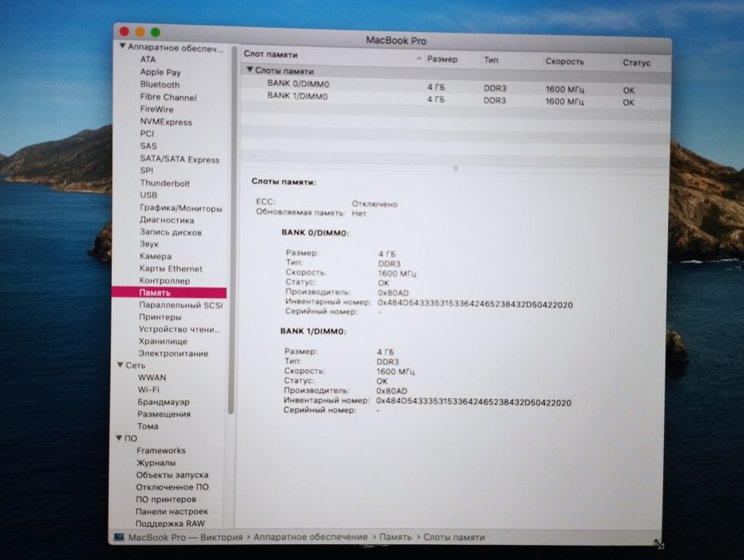
Task: Open Frameworks under ПО
Action: pyautogui.click(x=161, y=450)
